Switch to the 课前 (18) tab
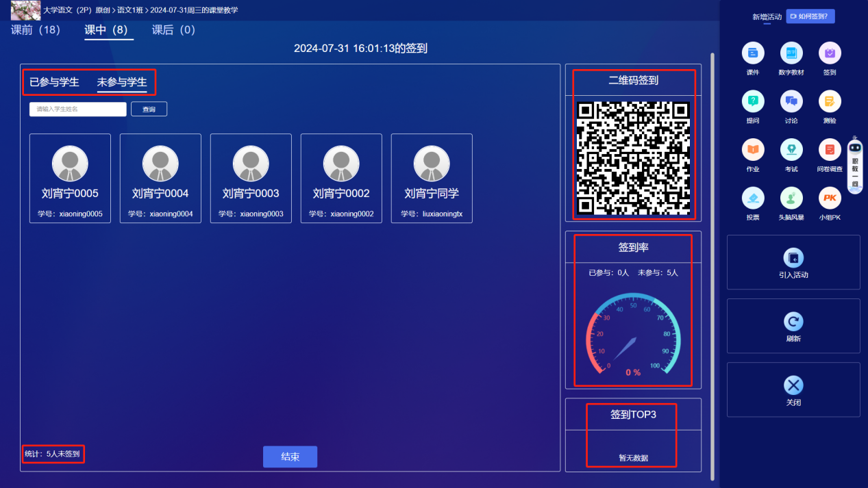The image size is (868, 488). click(36, 30)
